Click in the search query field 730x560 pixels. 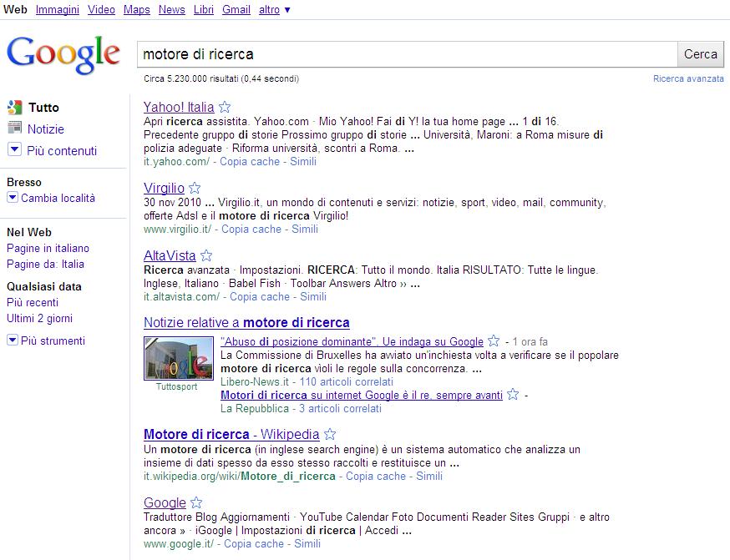(407, 54)
